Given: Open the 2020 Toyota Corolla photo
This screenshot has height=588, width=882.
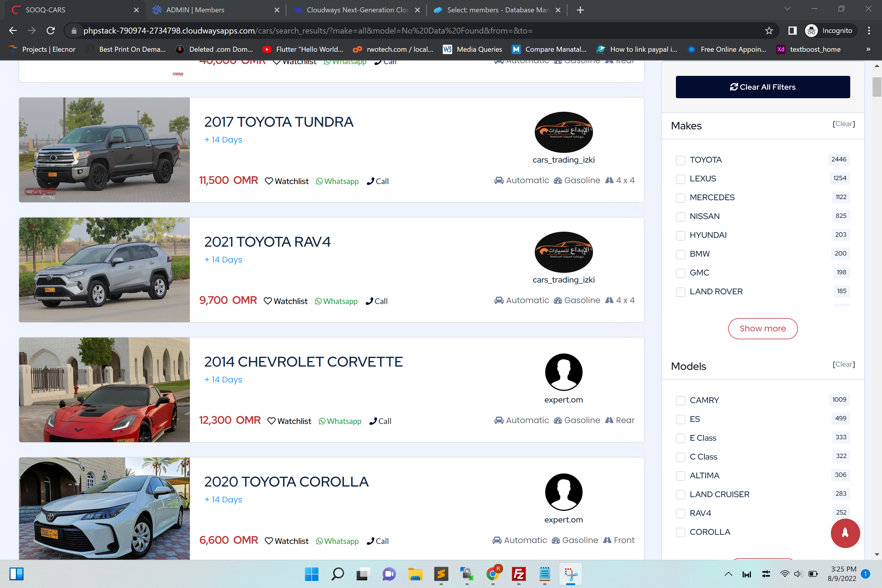Looking at the screenshot, I should coord(105,509).
